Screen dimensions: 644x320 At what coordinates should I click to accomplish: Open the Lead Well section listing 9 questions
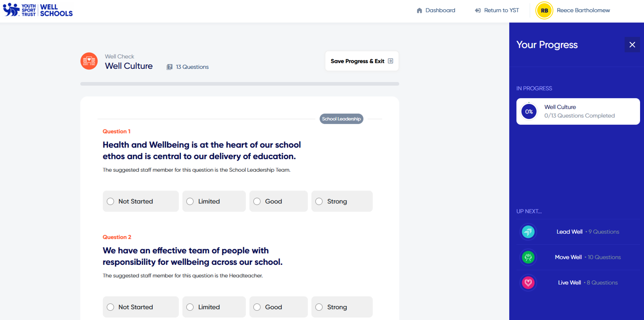point(578,232)
